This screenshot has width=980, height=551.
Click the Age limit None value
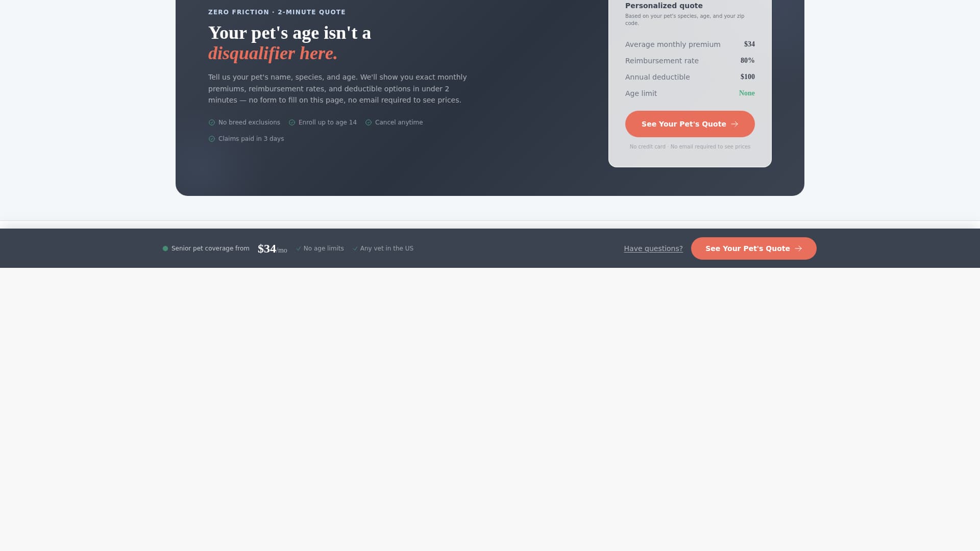747,93
